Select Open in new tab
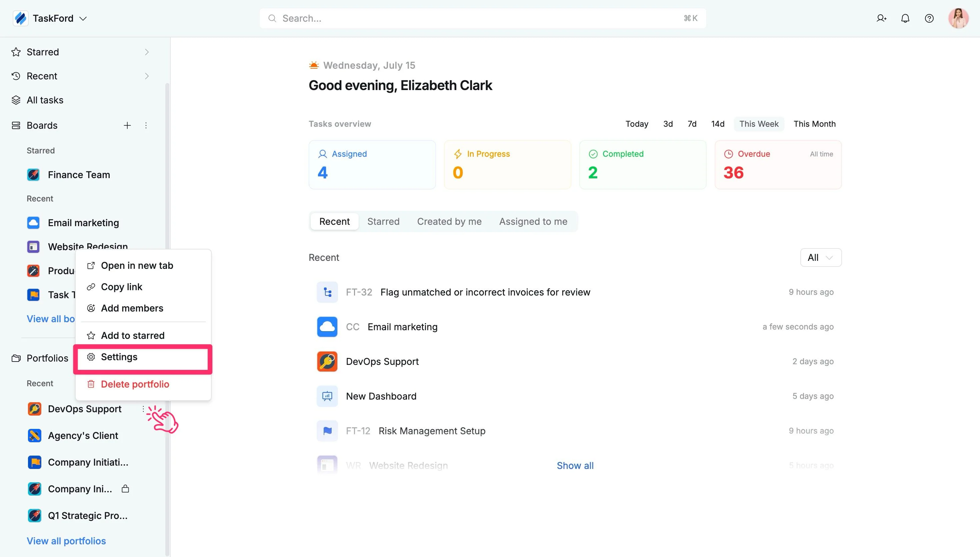Image resolution: width=980 pixels, height=557 pixels. [x=143, y=265]
